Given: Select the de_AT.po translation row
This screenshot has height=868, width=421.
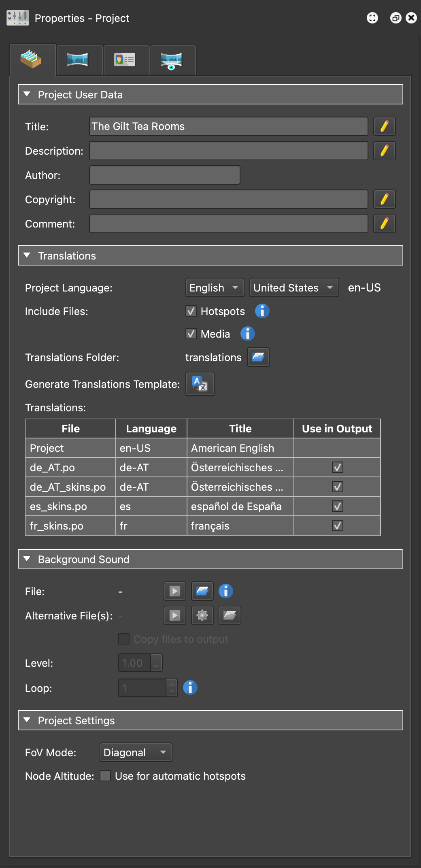Looking at the screenshot, I should coord(70,467).
